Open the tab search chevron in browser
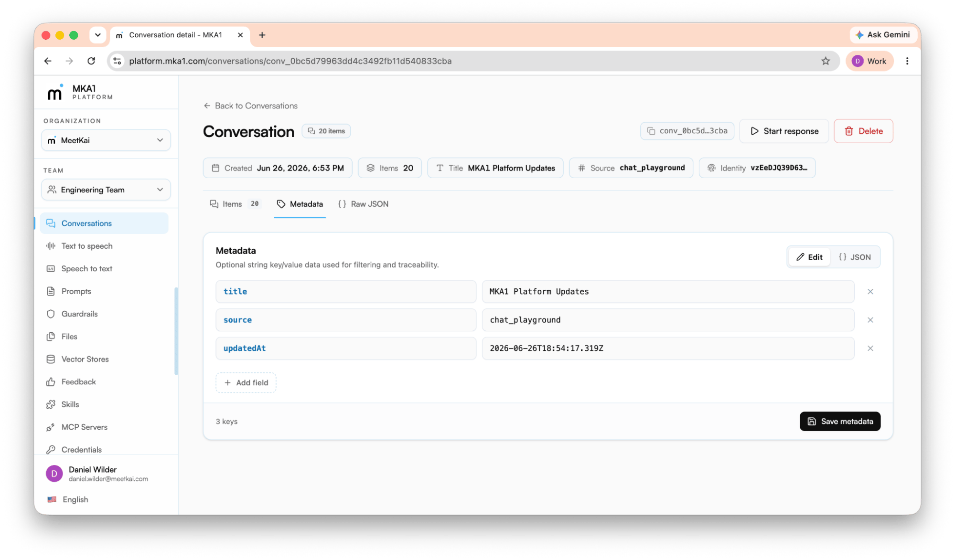This screenshot has height=560, width=955. click(x=98, y=35)
